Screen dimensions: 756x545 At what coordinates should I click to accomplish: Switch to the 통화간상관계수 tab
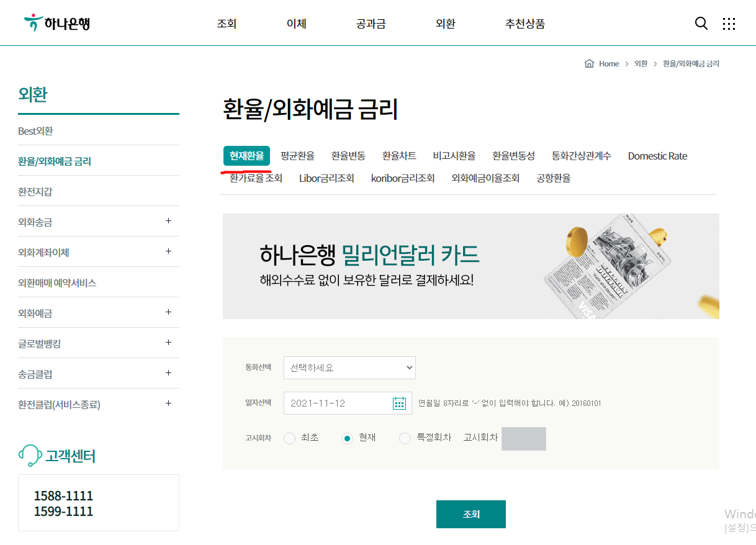582,156
